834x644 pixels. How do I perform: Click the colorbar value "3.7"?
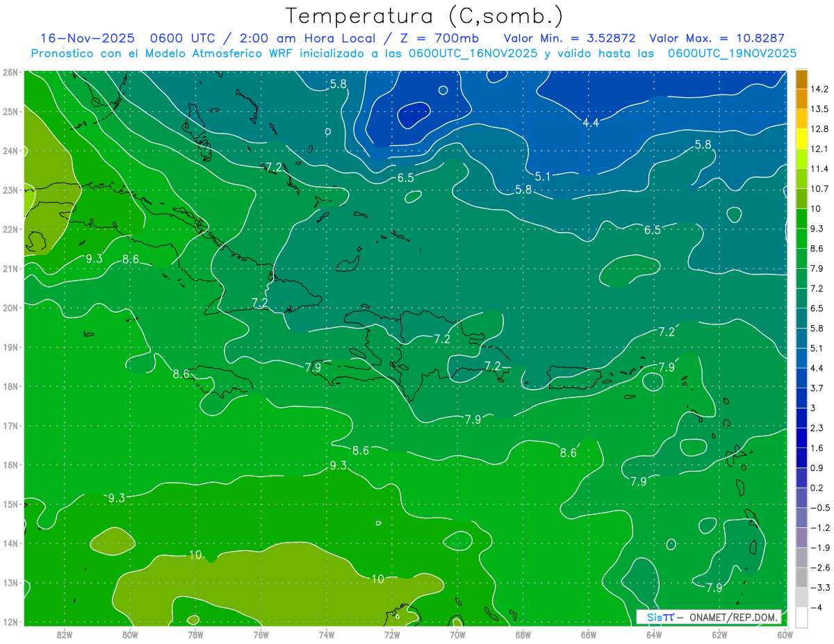tap(817, 388)
